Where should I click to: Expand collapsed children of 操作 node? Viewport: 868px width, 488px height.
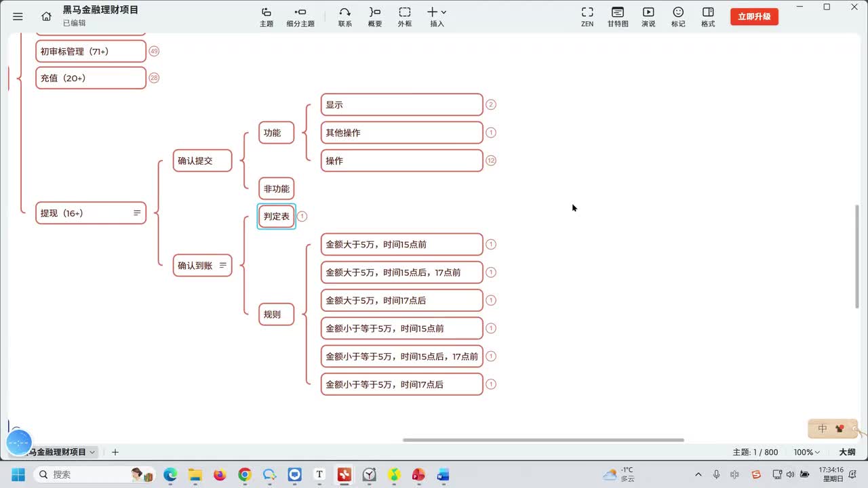click(491, 161)
